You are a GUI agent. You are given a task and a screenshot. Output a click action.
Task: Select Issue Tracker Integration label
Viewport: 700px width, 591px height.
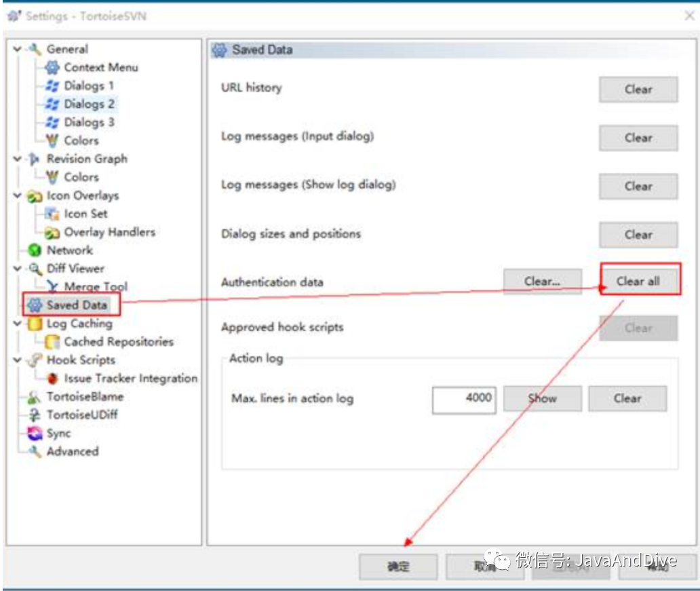[131, 379]
